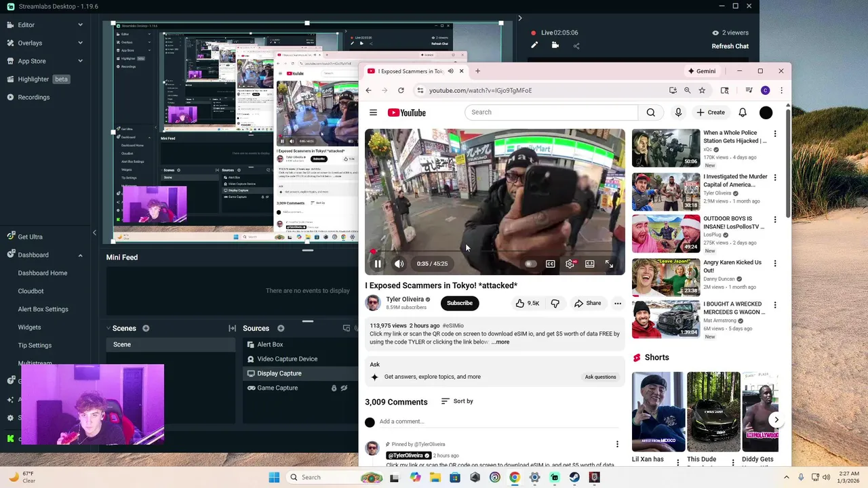Click Get Ultra in Streamlabs

(30, 237)
